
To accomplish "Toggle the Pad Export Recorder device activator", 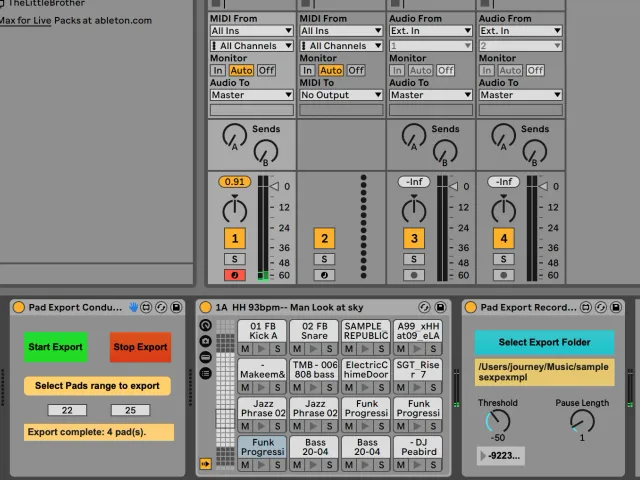I will [x=471, y=307].
